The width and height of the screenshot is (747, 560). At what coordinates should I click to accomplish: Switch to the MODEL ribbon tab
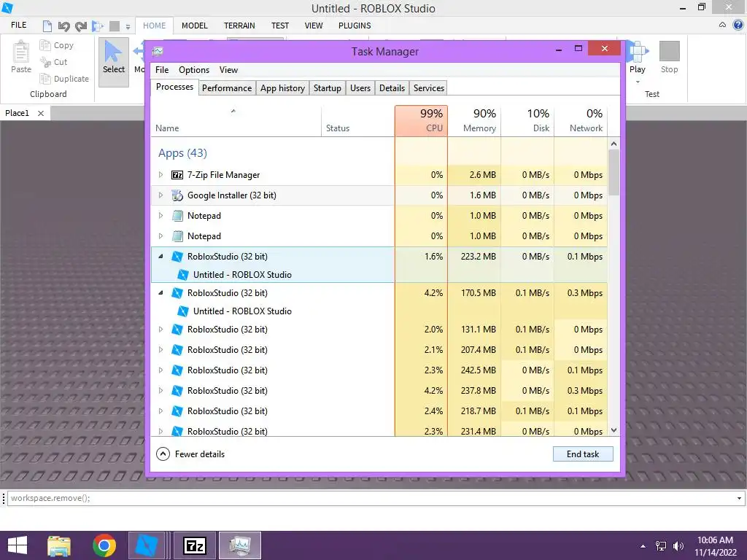(x=194, y=26)
